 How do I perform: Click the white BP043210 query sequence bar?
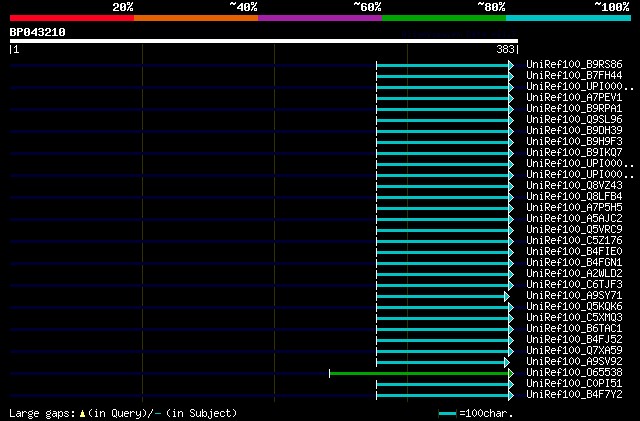point(264,41)
